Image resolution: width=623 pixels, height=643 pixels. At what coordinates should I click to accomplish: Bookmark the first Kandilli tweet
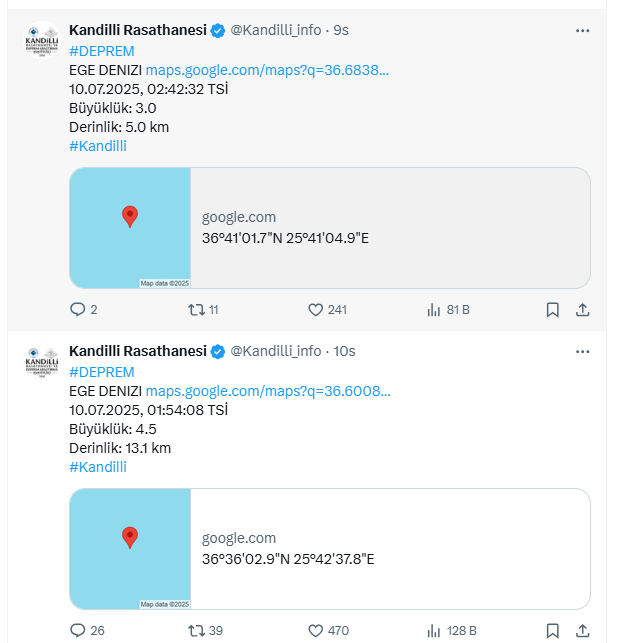pos(552,310)
